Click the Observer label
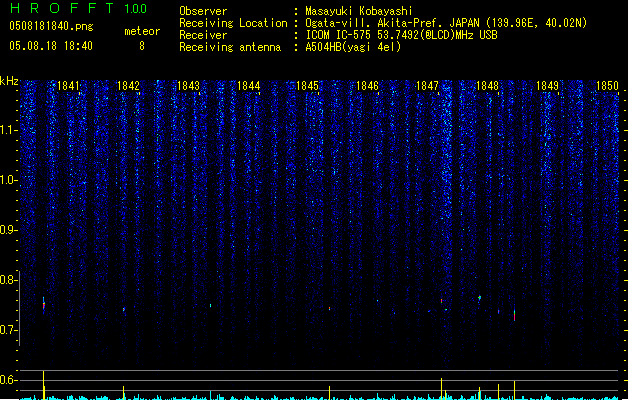629x400 pixels. tap(203, 11)
